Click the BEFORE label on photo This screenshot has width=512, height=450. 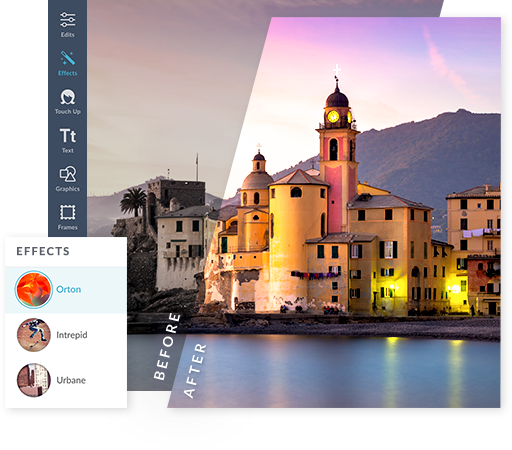(167, 346)
